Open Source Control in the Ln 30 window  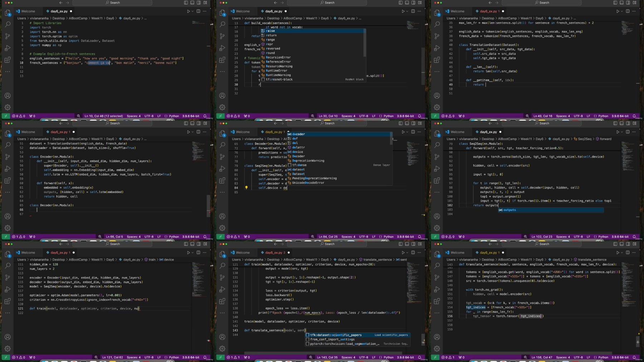(x=222, y=36)
